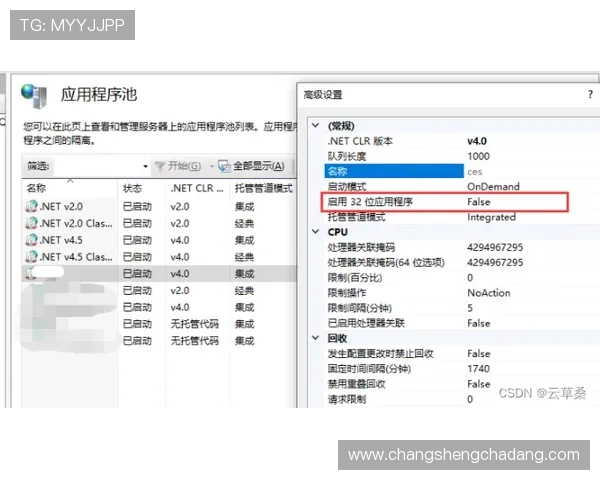Click the 全部显示(A) button

point(251,166)
